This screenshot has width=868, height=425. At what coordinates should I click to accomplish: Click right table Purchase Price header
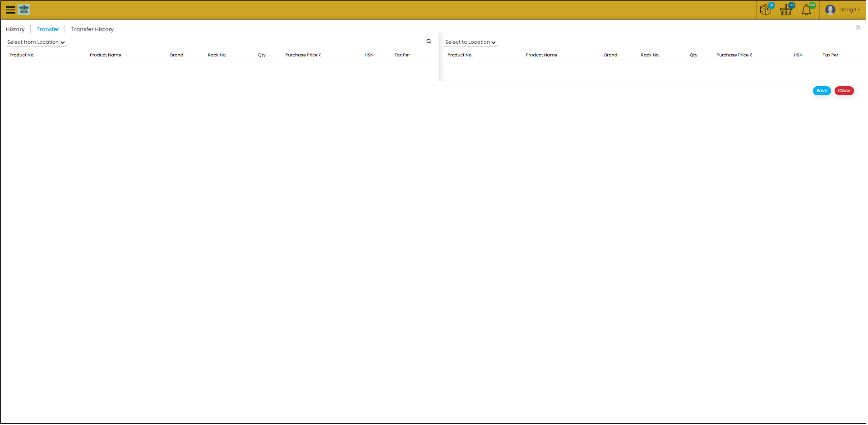[x=735, y=55]
